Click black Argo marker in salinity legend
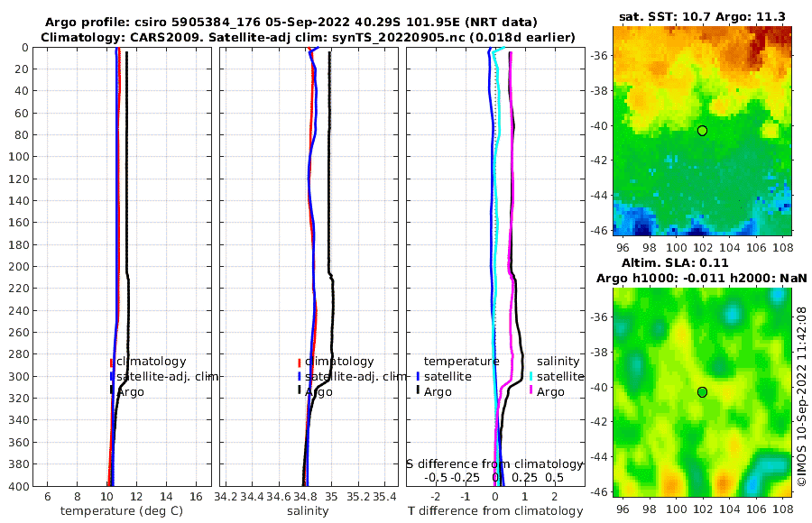 point(300,390)
